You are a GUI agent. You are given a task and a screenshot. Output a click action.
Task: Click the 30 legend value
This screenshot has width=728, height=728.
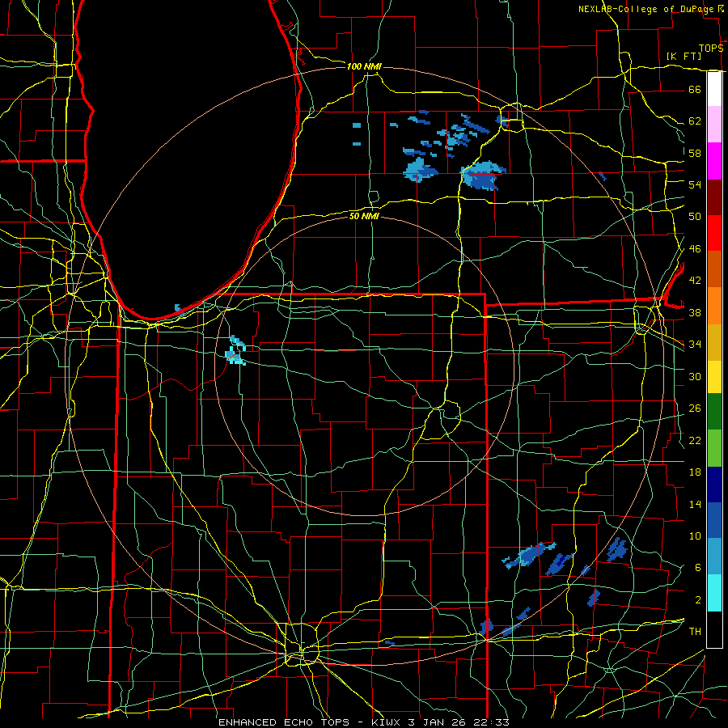coord(695,376)
